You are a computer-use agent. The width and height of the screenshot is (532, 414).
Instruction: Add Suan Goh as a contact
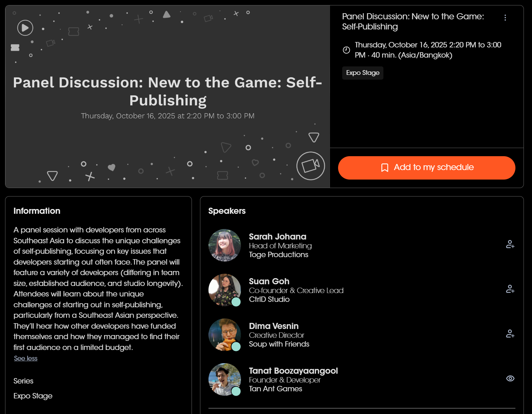(x=510, y=289)
